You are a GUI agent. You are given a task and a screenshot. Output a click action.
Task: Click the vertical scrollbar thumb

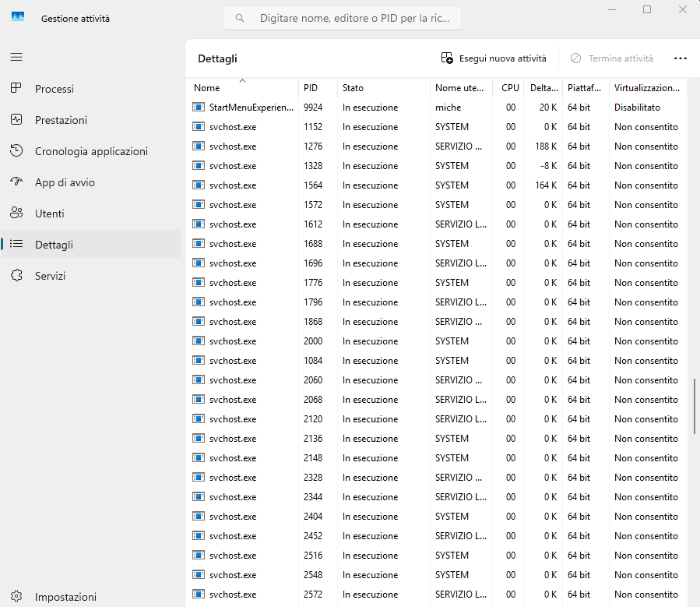(x=695, y=406)
